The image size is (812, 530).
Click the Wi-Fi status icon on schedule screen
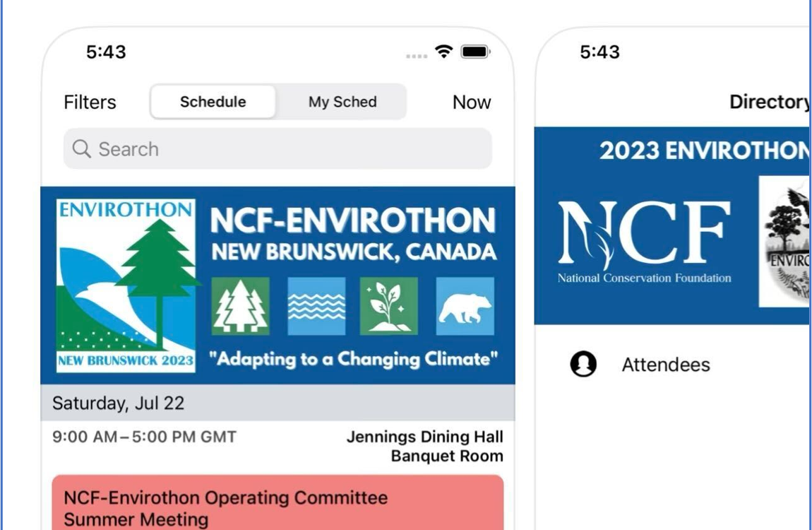coord(444,52)
